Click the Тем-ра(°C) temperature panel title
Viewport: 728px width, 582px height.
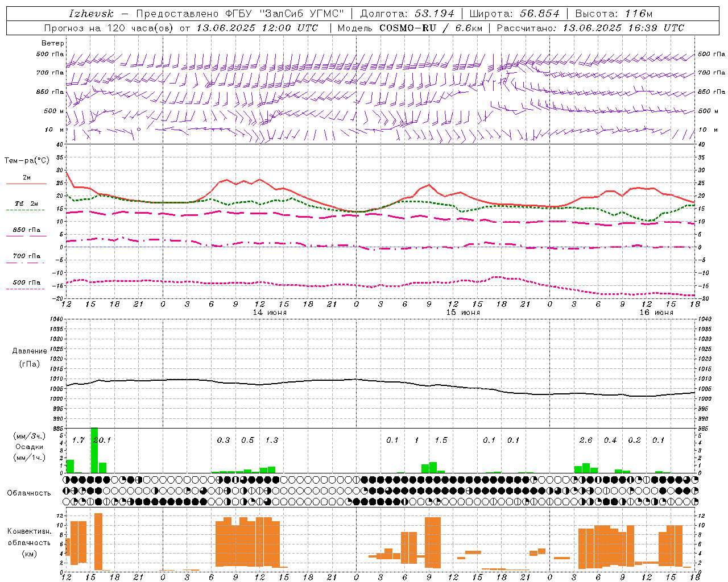pyautogui.click(x=27, y=161)
